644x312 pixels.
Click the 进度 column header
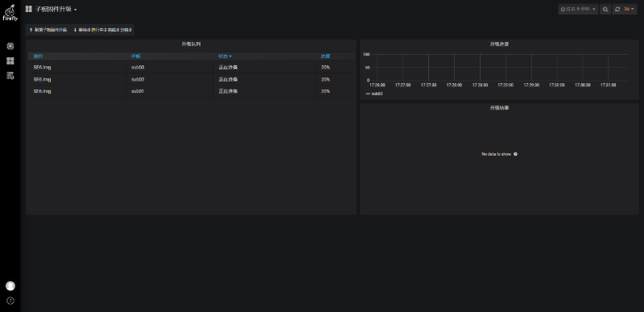tap(325, 56)
